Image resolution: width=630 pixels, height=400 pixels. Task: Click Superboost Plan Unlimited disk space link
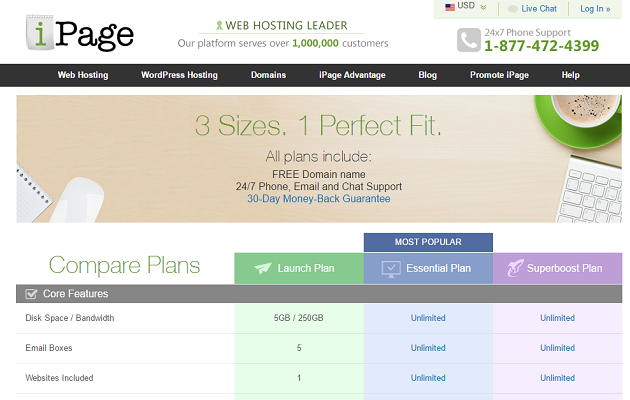click(x=557, y=318)
